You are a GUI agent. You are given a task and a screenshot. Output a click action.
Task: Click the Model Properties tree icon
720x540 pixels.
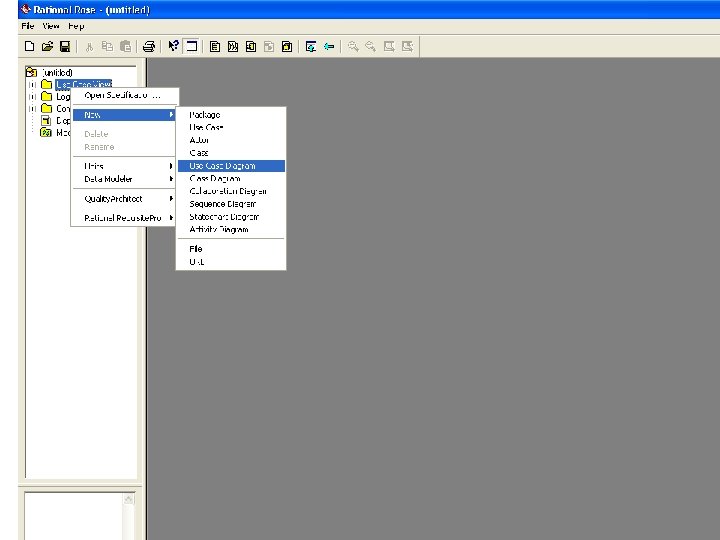[x=46, y=132]
